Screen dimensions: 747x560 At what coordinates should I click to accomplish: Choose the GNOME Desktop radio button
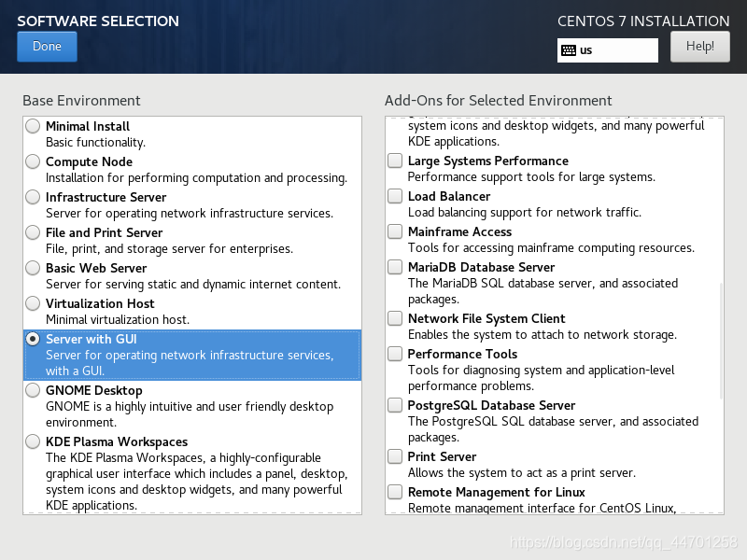[x=33, y=390]
